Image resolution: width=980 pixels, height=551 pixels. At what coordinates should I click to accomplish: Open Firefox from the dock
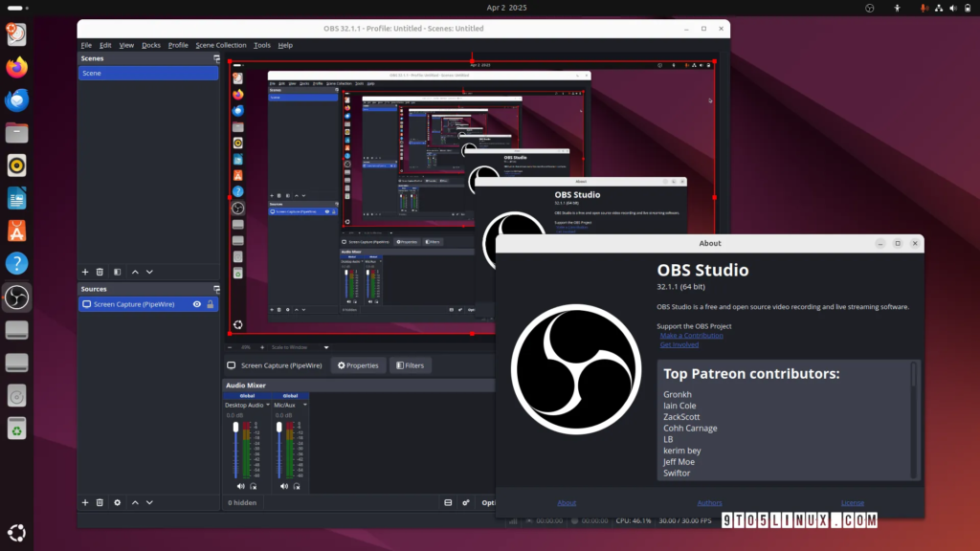click(17, 67)
